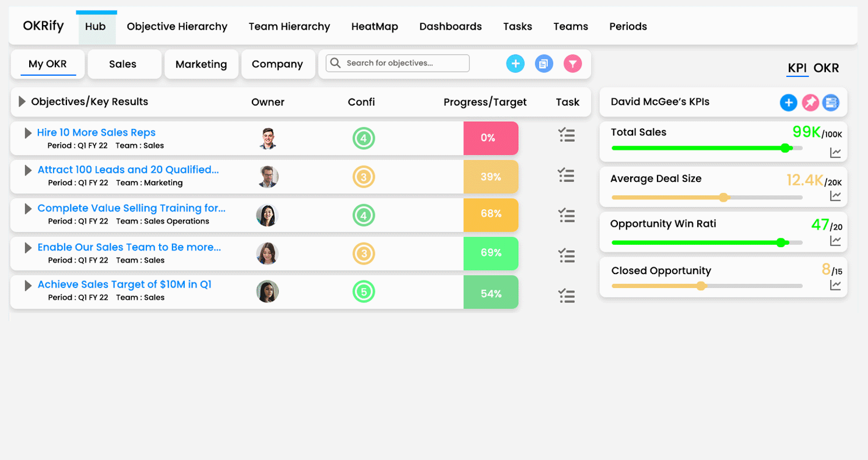Click the clone objectives icon beside the plus

(x=544, y=63)
